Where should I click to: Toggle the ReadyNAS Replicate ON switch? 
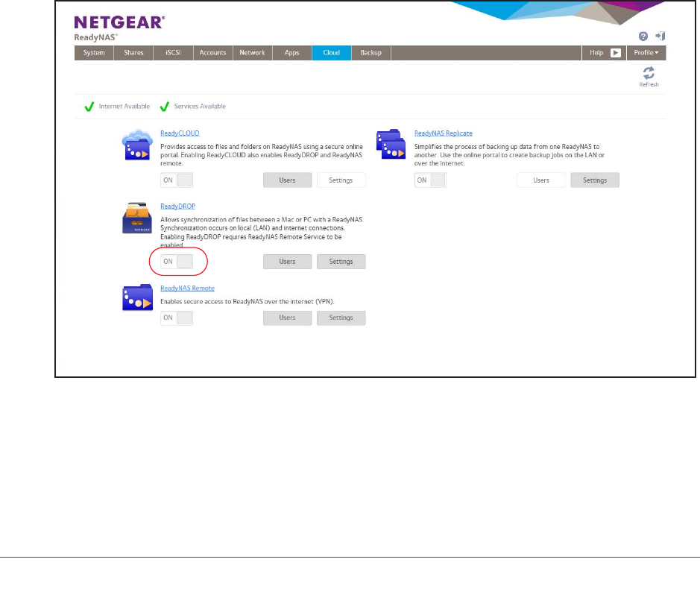[x=430, y=180]
